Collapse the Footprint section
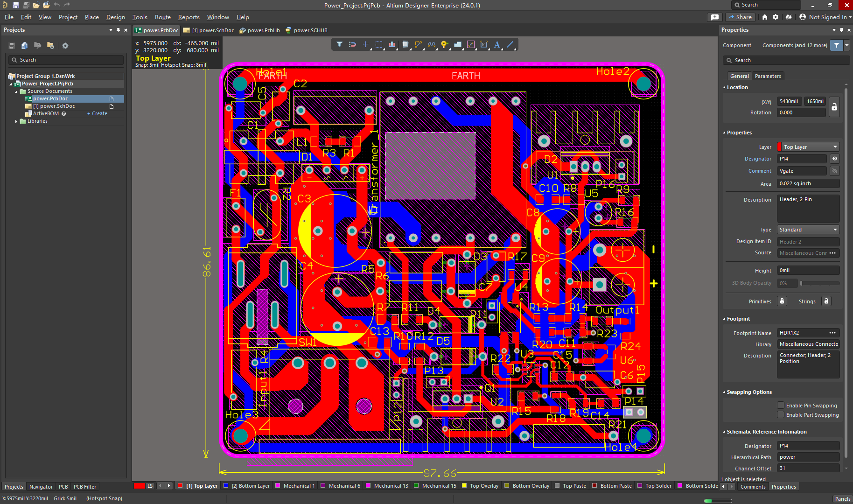 724,319
